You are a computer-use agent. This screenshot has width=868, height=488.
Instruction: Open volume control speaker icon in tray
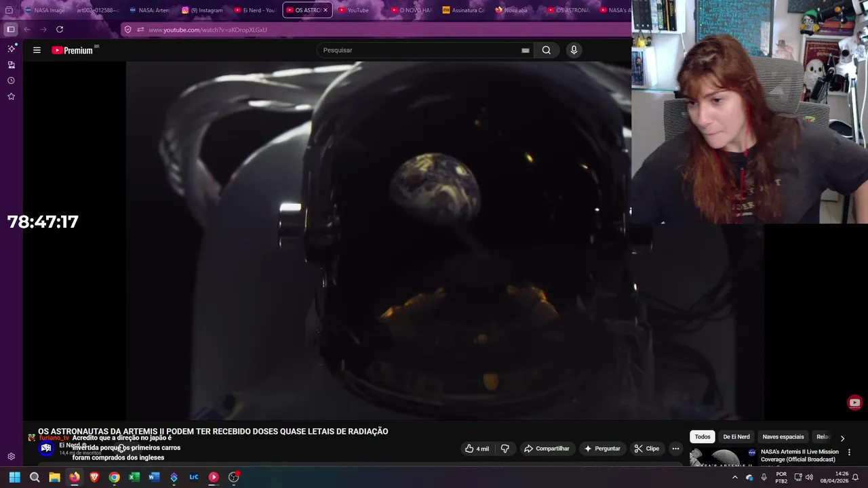(809, 477)
